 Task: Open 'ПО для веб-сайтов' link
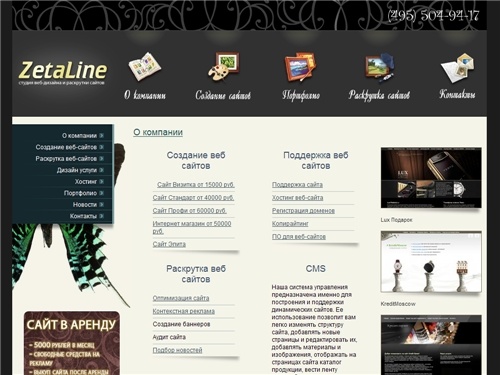point(299,237)
